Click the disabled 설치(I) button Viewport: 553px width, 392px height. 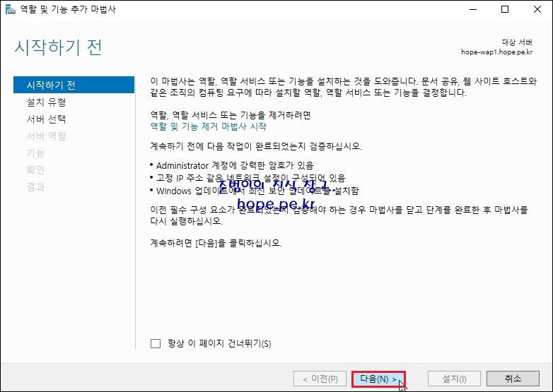[x=454, y=379]
